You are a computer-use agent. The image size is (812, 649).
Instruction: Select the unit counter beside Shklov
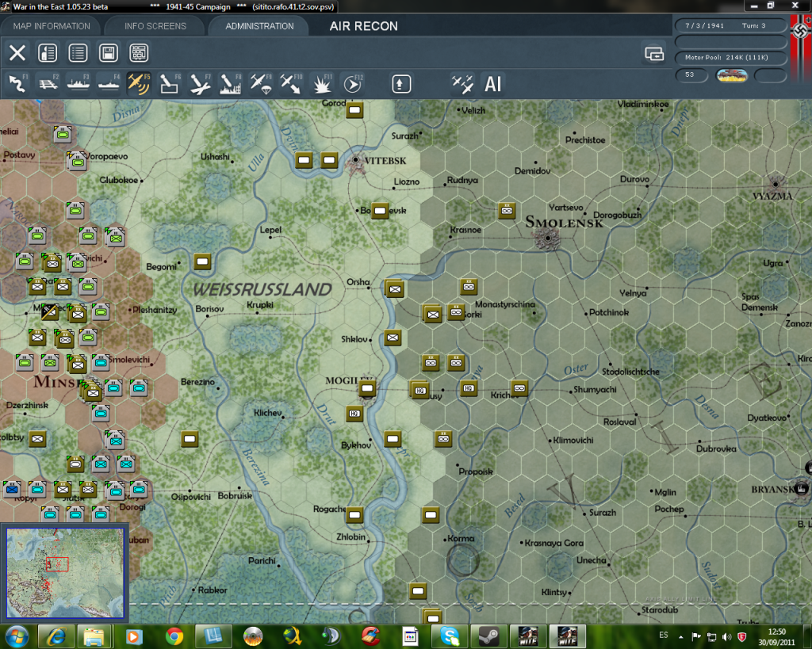(x=393, y=338)
